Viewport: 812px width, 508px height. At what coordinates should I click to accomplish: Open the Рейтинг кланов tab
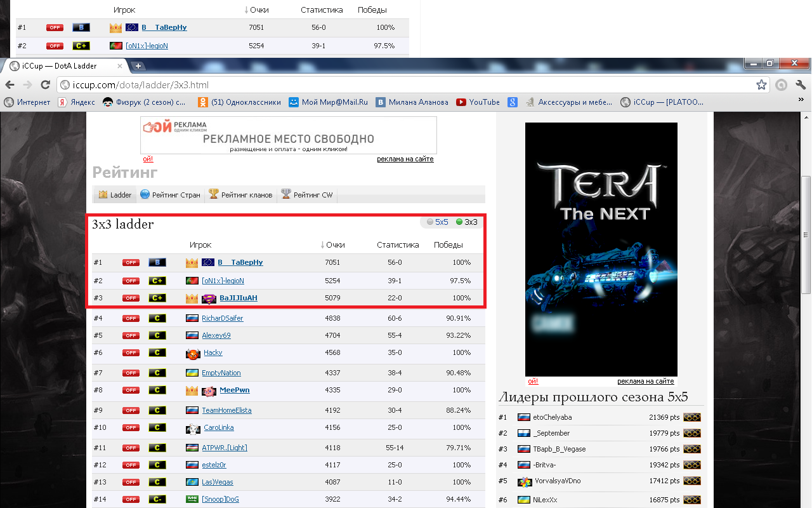pos(240,195)
